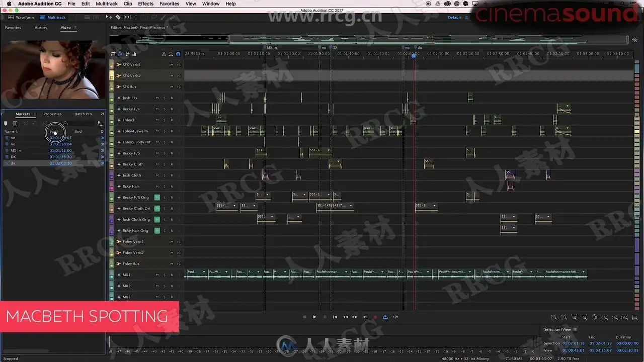Click the Bcky Hair track color swatch
644x362 pixels.
tap(112, 187)
